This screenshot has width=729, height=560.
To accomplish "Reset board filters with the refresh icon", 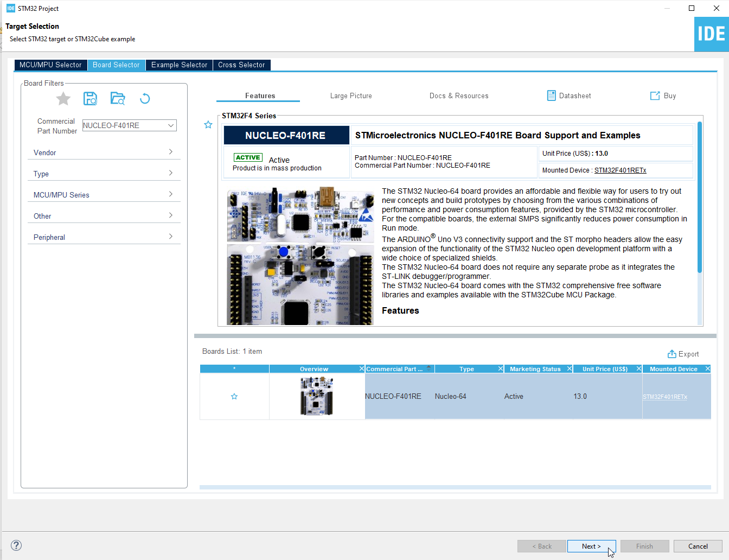I will [145, 99].
